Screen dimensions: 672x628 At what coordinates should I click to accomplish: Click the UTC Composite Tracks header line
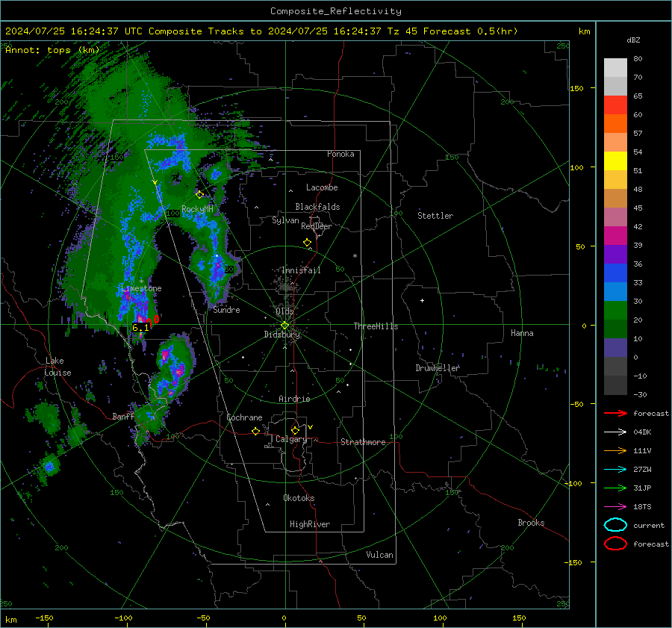[x=261, y=31]
